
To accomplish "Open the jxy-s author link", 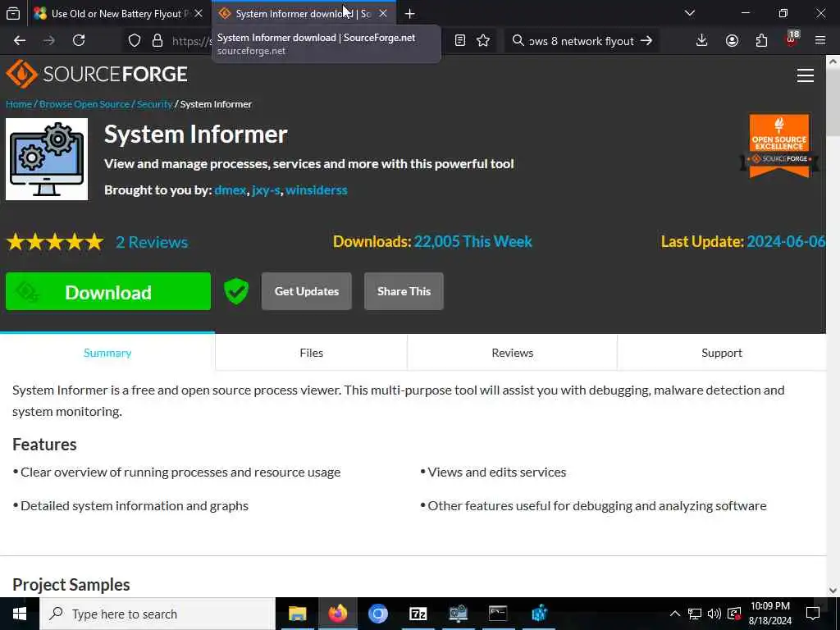I will point(267,190).
